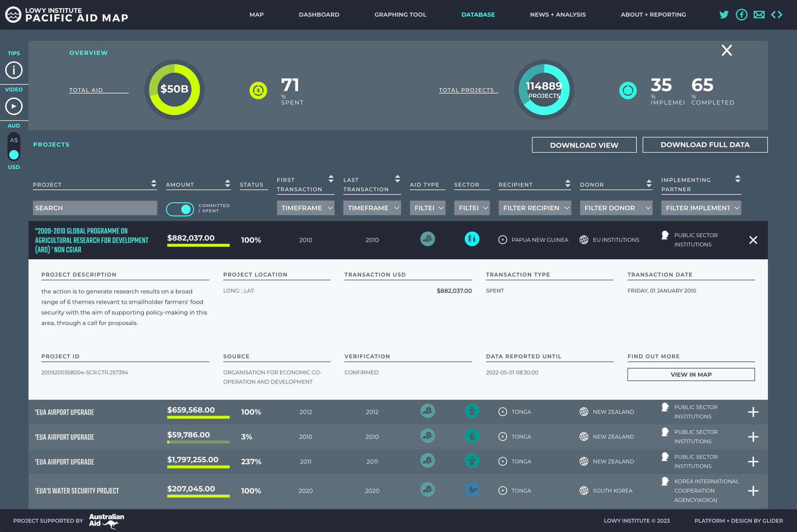
Task: Open the Graphing Tool tab
Action: coord(400,15)
